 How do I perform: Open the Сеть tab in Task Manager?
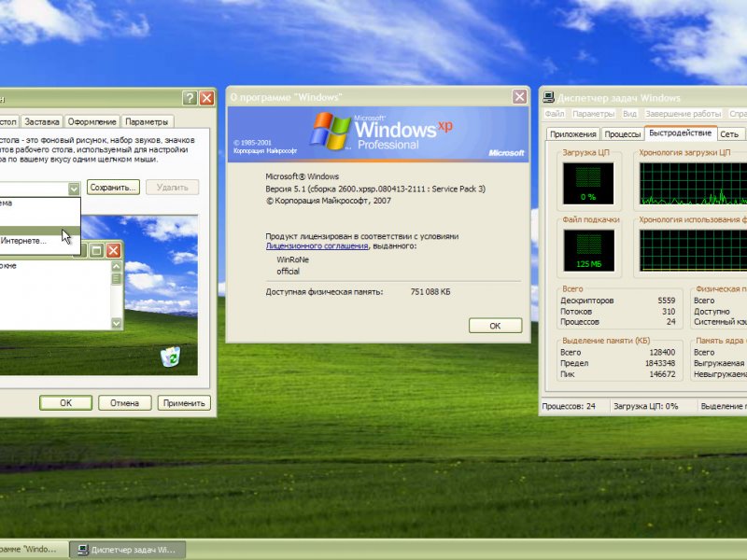coord(729,134)
